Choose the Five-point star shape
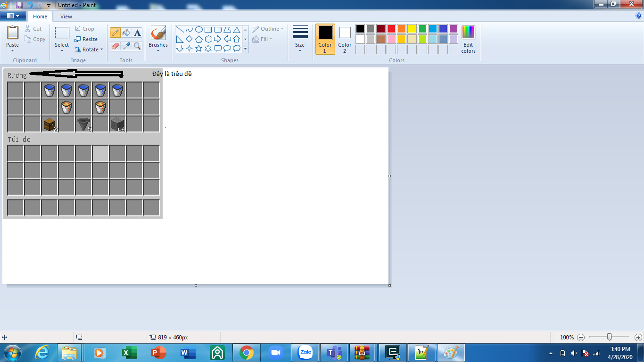 coord(199,48)
